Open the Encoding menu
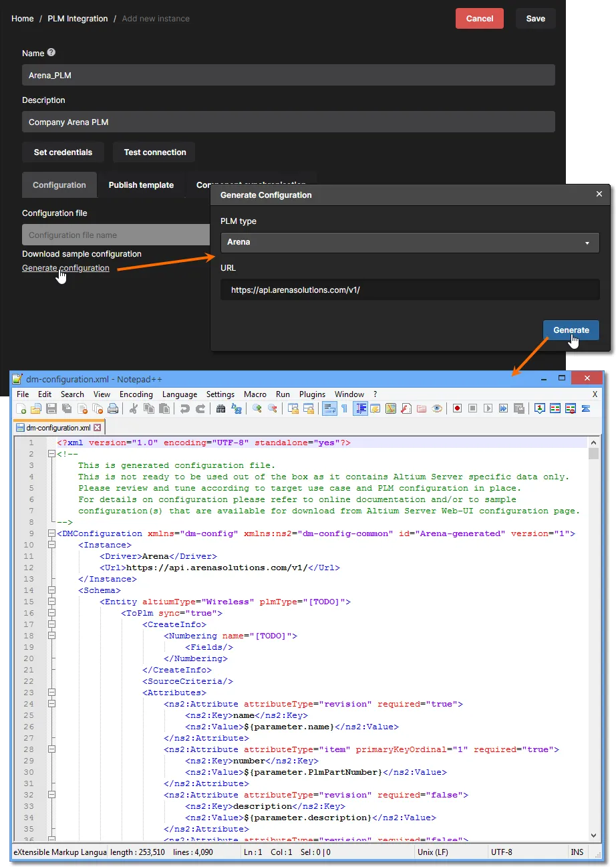The width and height of the screenshot is (616, 867). pyautogui.click(x=136, y=394)
